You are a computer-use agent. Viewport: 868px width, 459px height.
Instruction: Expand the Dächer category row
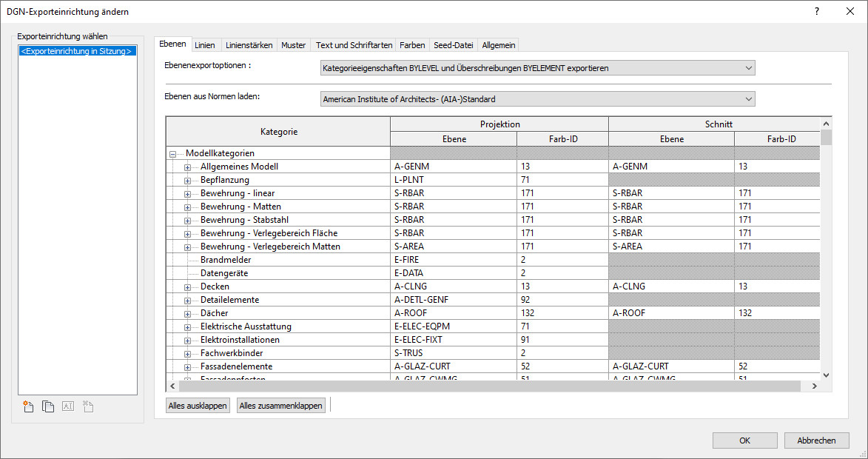(x=188, y=313)
